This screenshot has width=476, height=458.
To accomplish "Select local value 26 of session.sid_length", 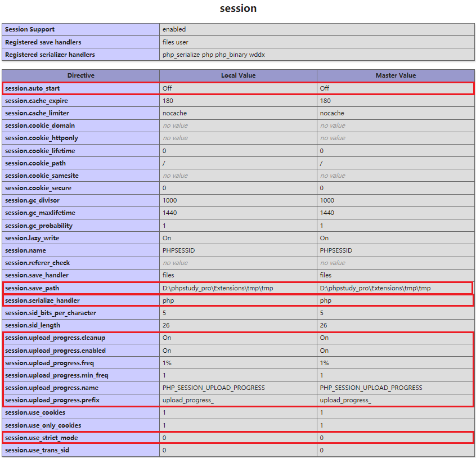I will pos(166,326).
